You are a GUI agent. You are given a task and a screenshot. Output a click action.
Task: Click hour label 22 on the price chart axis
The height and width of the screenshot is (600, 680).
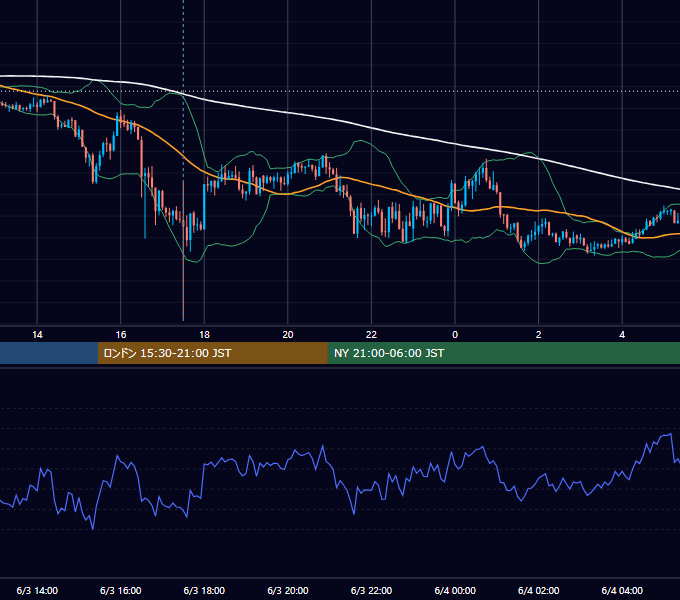pos(371,335)
